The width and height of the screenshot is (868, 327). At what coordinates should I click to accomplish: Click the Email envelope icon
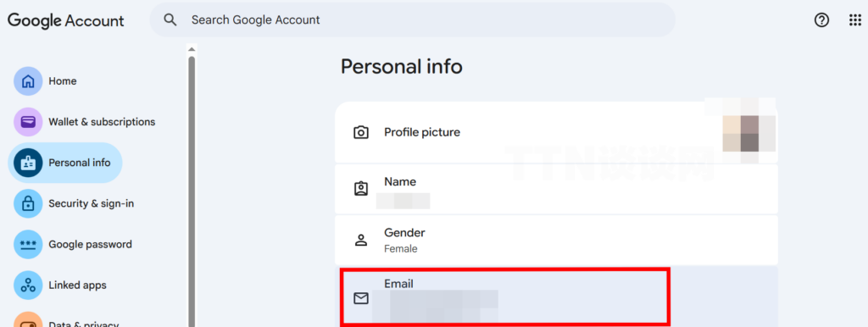(361, 299)
